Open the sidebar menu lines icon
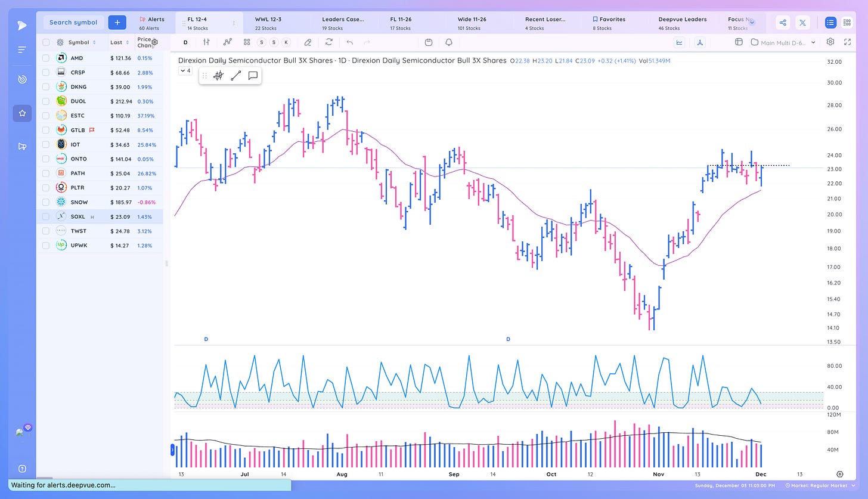The image size is (868, 499). tap(22, 50)
